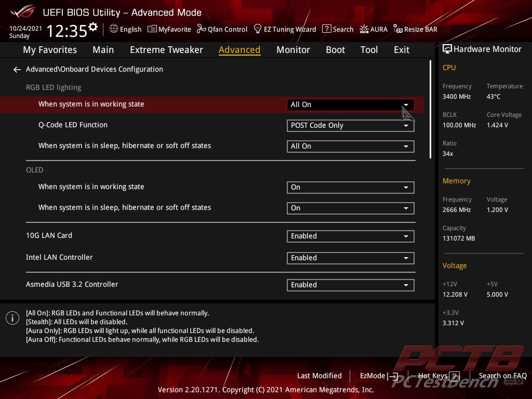Image resolution: width=532 pixels, height=399 pixels.
Task: Click CPU frequency value 3400 MHz
Action: coord(457,97)
